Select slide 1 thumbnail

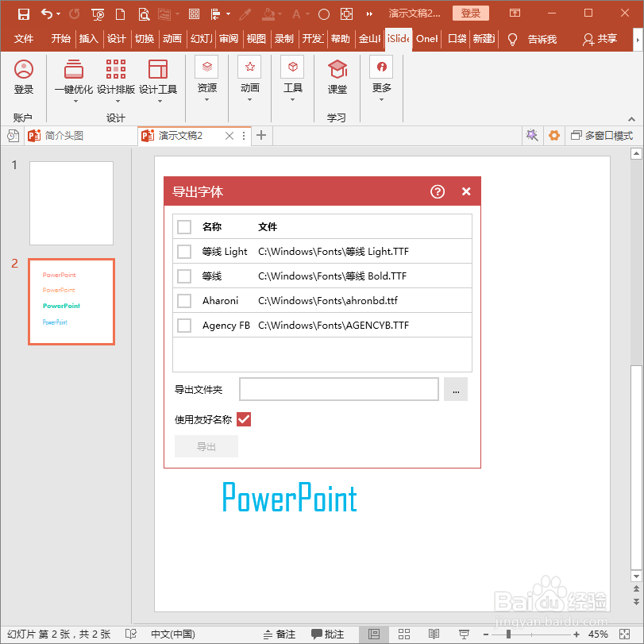point(71,203)
